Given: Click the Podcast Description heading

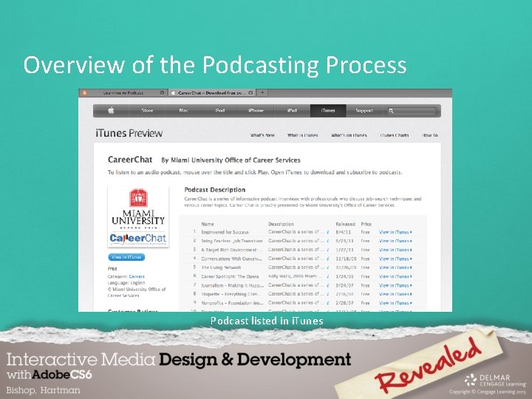Looking at the screenshot, I should click(x=215, y=190).
